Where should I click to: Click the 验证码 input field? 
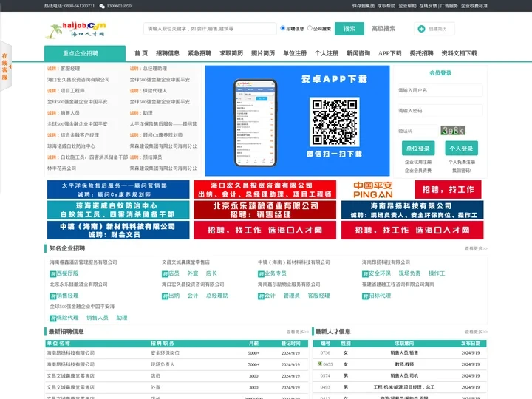(417, 131)
